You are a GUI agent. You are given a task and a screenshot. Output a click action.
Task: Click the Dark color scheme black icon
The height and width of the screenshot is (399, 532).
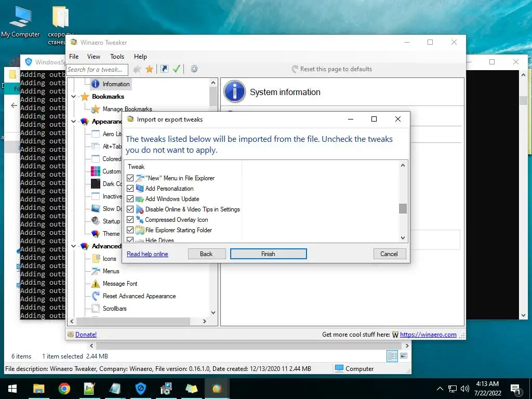click(x=96, y=184)
